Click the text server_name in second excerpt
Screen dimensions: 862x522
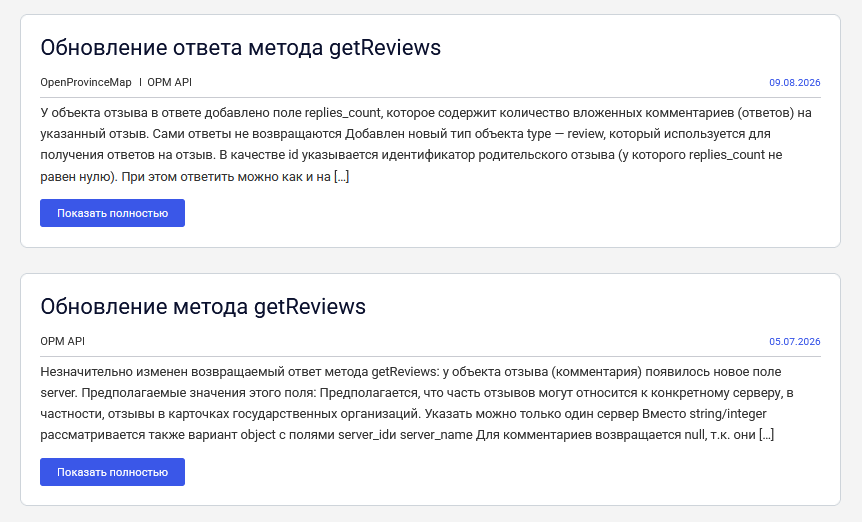(436, 435)
